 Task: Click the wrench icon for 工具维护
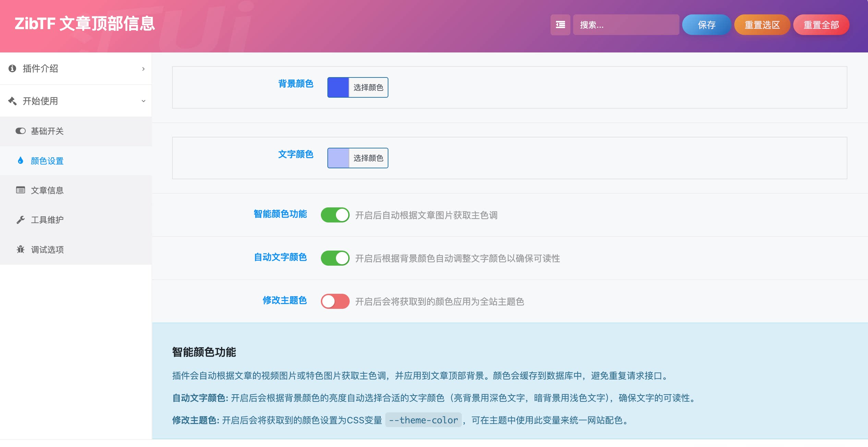pyautogui.click(x=21, y=220)
